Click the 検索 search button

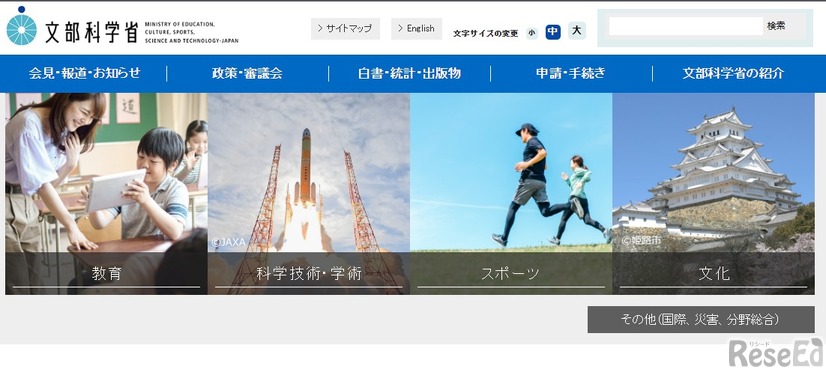(x=776, y=26)
